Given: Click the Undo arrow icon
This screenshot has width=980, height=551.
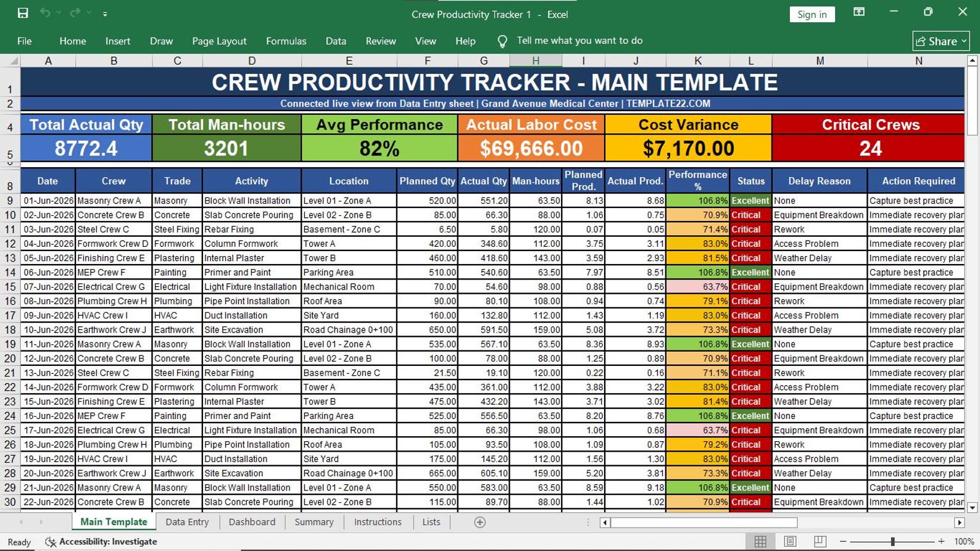Looking at the screenshot, I should 45,13.
